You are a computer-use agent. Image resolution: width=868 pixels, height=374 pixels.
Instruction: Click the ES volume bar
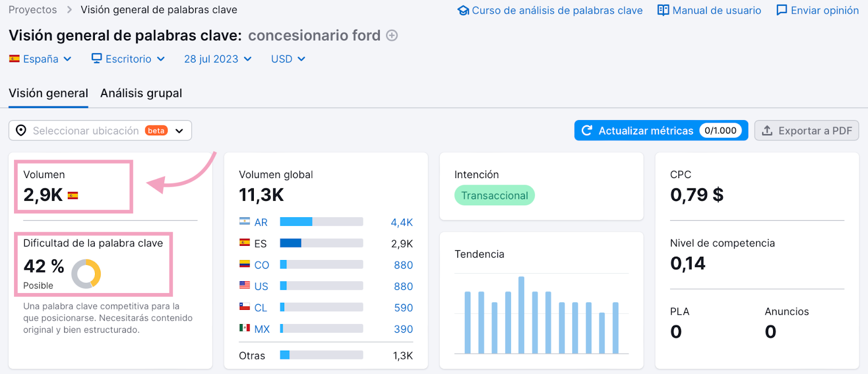coord(321,243)
